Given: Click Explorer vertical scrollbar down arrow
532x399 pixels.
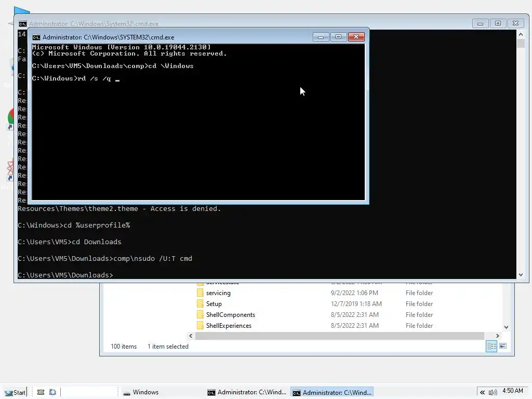Looking at the screenshot, I should (x=506, y=327).
